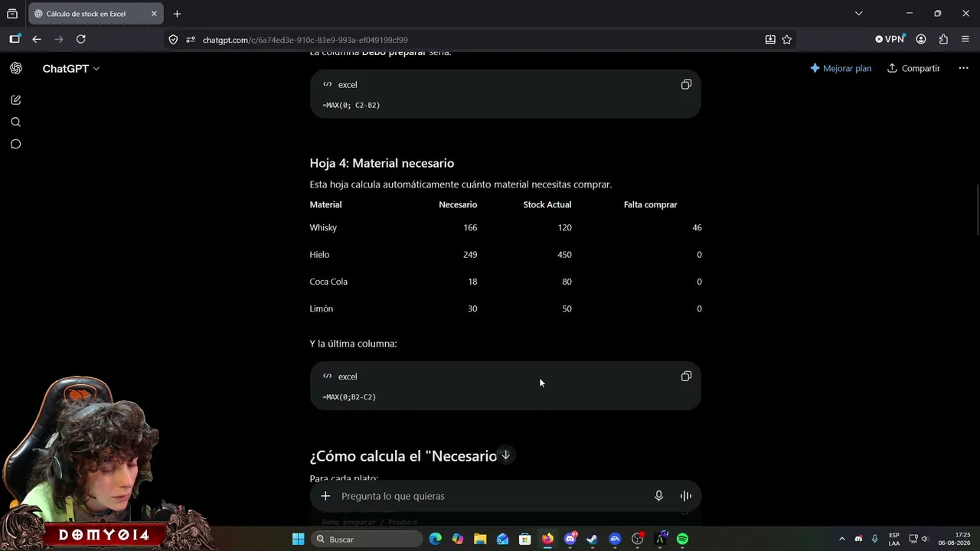Click the taskbar Buscar search box
The height and width of the screenshot is (551, 980).
pyautogui.click(x=367, y=539)
